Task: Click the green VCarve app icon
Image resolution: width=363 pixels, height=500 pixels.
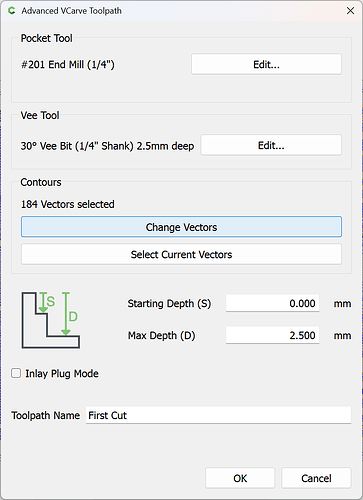Action: point(12,11)
